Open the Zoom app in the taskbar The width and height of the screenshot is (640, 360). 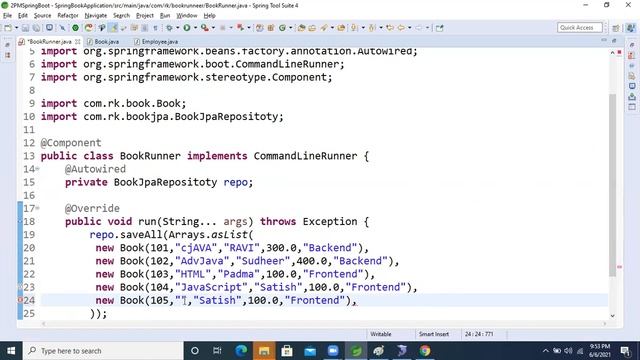click(x=333, y=351)
